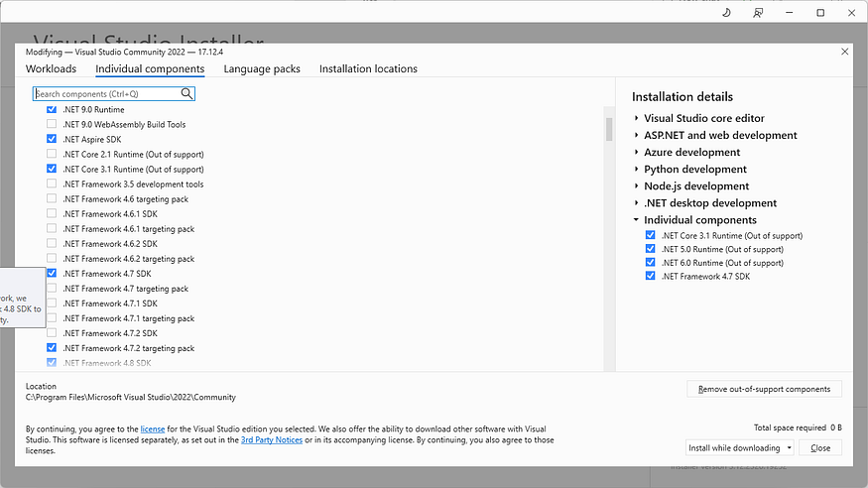Check .NET Framework 3.5 development tools
The image size is (868, 488).
click(x=52, y=183)
